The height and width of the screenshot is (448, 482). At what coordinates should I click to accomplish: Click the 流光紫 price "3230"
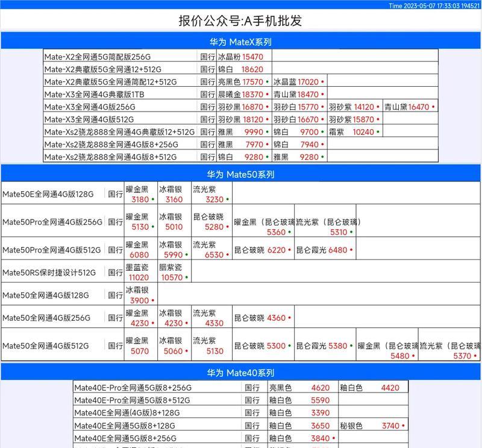[x=214, y=200]
